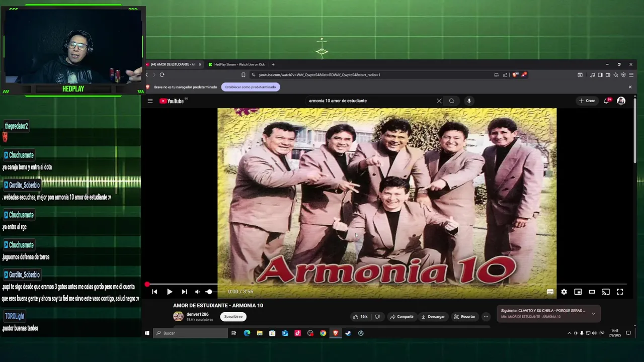Screen dimensions: 644x362
Task: Click the Descargar download button
Action: click(433, 317)
